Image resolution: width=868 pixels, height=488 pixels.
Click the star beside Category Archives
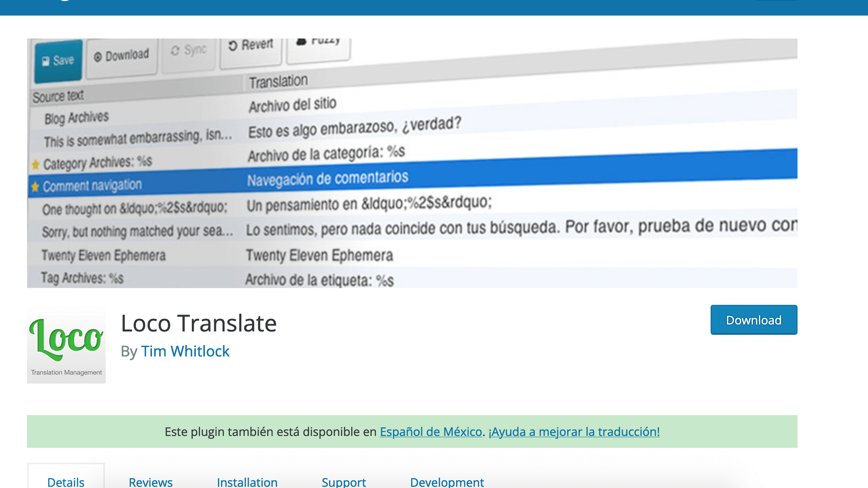[36, 164]
